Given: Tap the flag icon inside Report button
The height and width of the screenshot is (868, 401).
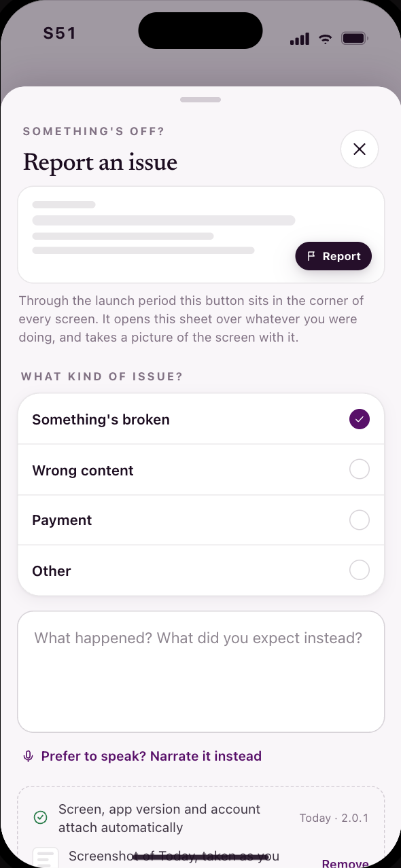Looking at the screenshot, I should 311,256.
